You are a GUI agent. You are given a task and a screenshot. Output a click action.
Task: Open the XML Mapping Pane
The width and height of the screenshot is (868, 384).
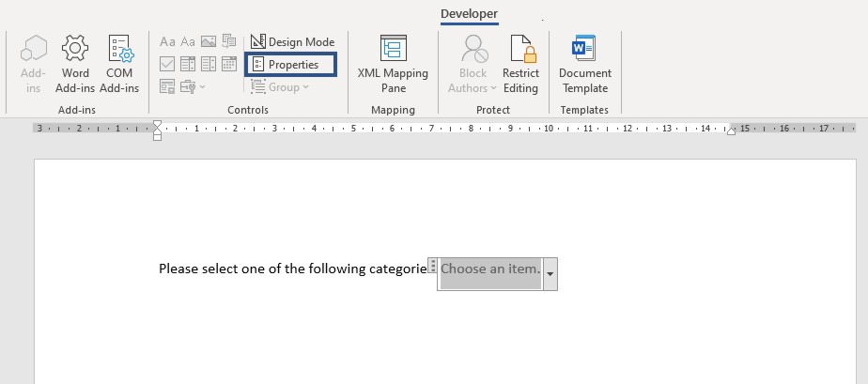pos(393,64)
